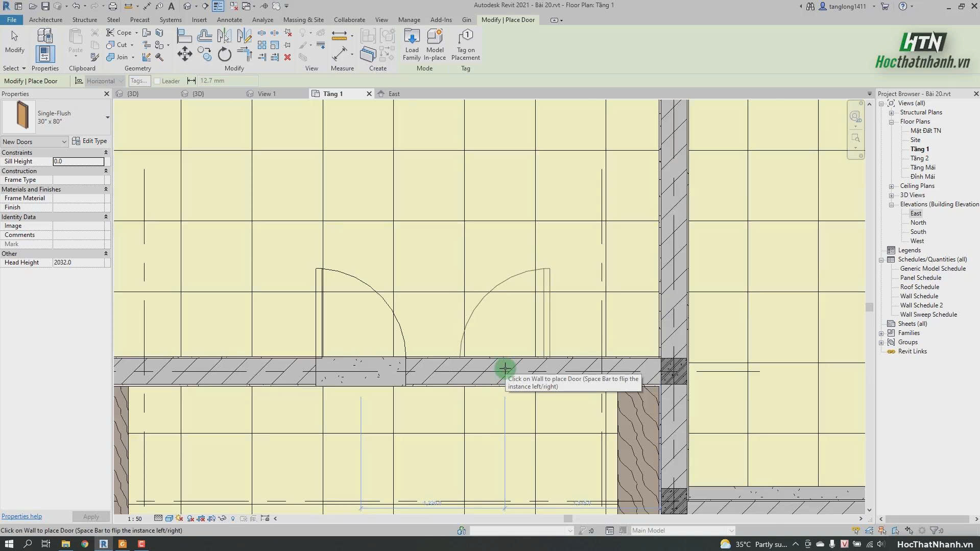The image size is (980, 551).
Task: Click the Head Height value field
Action: tap(79, 262)
